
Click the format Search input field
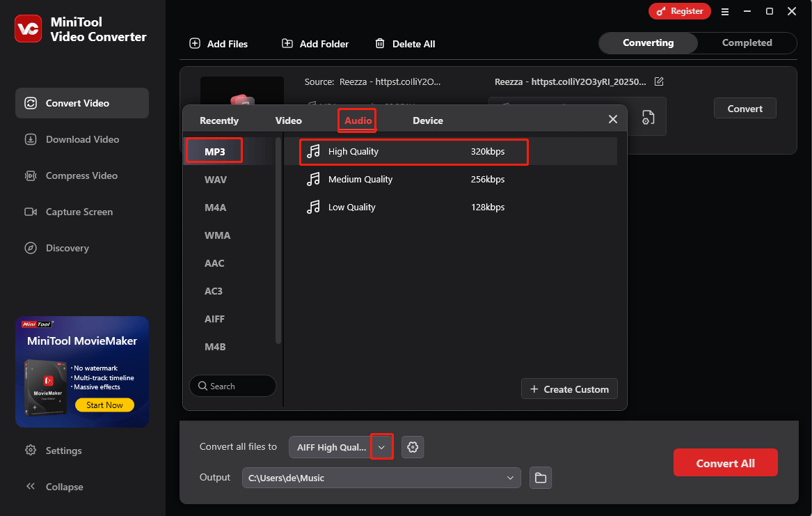click(x=232, y=386)
